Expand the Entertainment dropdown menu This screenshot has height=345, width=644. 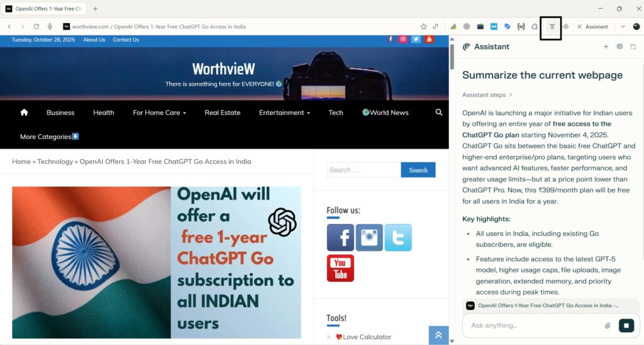coord(284,112)
